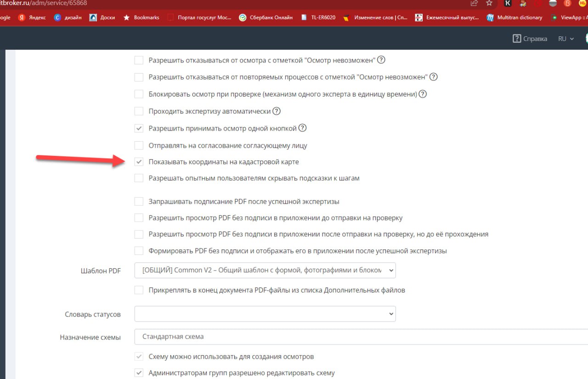Toggle Схему можно использовать для создания осмотров

[139, 356]
